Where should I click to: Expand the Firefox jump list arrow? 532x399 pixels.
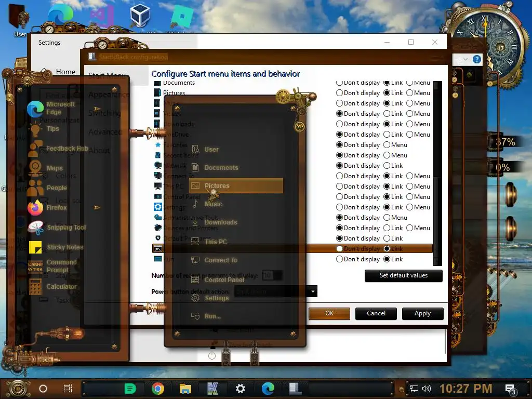pos(97,207)
